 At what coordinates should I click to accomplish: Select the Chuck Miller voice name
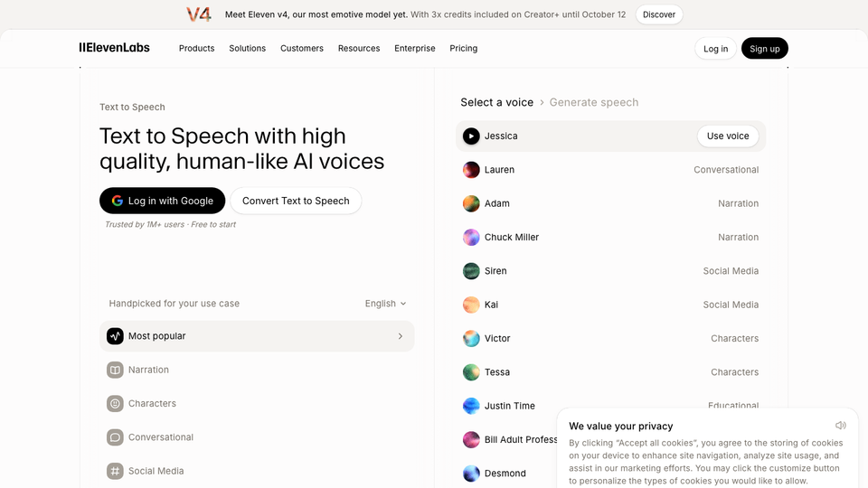click(x=512, y=238)
